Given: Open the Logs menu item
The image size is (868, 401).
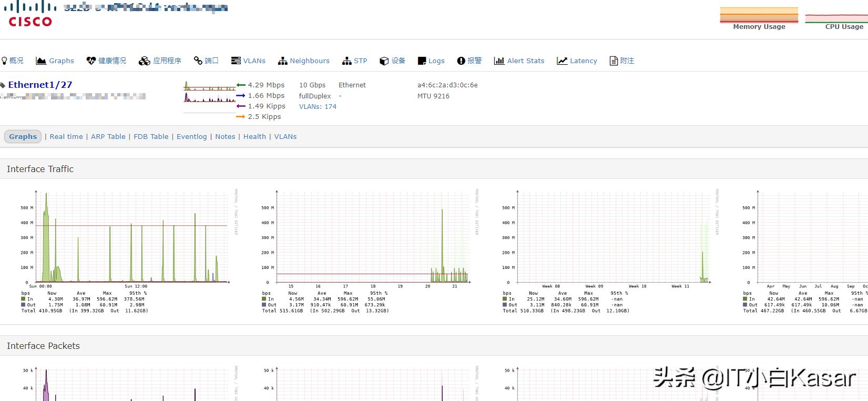Looking at the screenshot, I should point(436,61).
